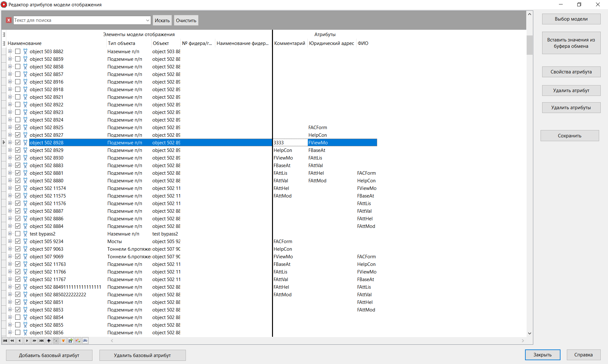Image resolution: width=608 pixels, height=364 pixels.
Task: Enable the checkbox for test bypass2
Action: click(18, 234)
